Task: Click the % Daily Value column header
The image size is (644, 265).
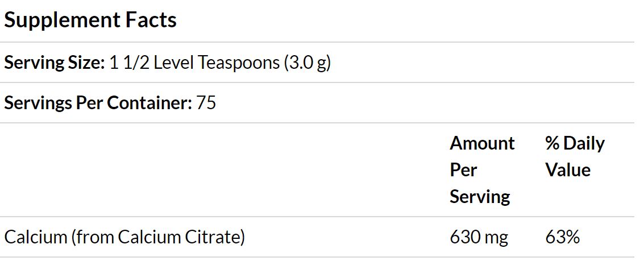Action: pos(575,156)
